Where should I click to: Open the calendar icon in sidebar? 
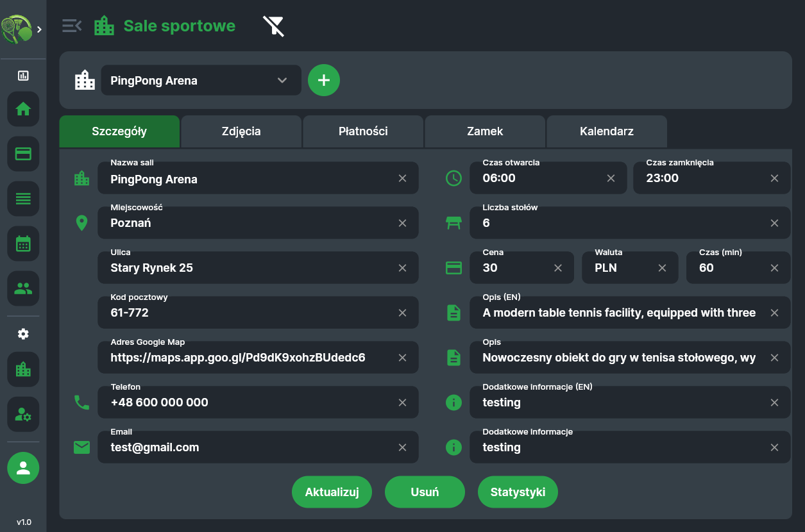(23, 244)
